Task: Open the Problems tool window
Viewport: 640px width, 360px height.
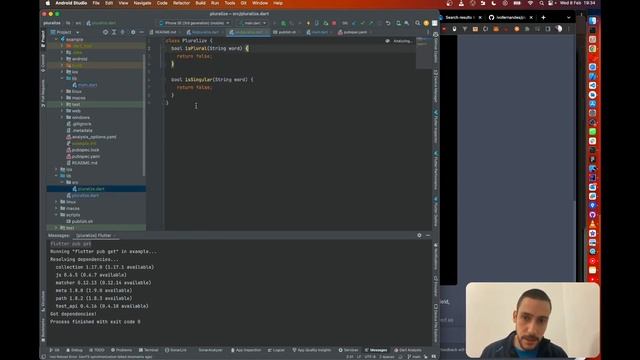Action: click(122, 350)
